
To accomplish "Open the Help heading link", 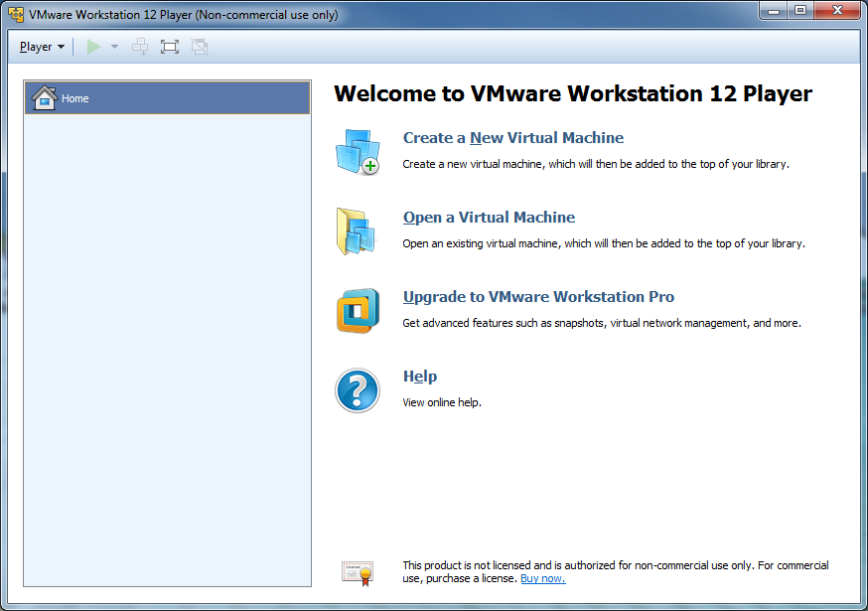I will [419, 377].
